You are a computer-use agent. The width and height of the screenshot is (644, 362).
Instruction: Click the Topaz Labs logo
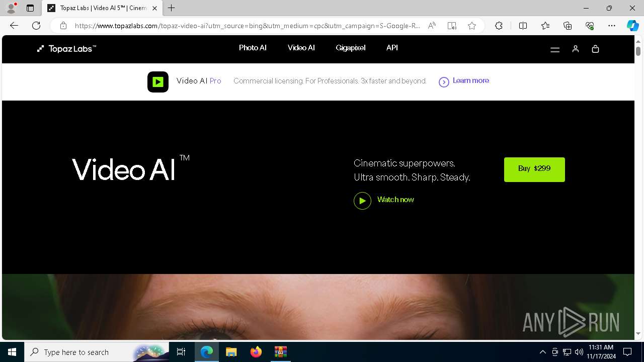point(66,49)
